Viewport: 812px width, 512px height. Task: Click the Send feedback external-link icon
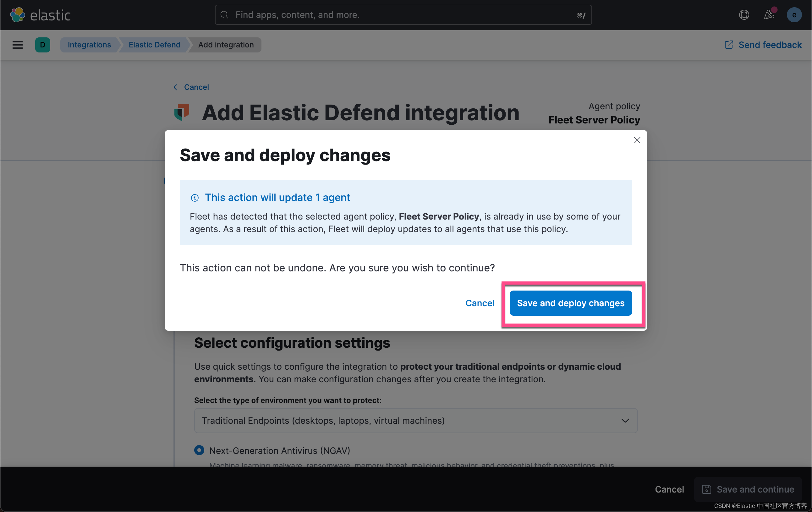pos(728,45)
